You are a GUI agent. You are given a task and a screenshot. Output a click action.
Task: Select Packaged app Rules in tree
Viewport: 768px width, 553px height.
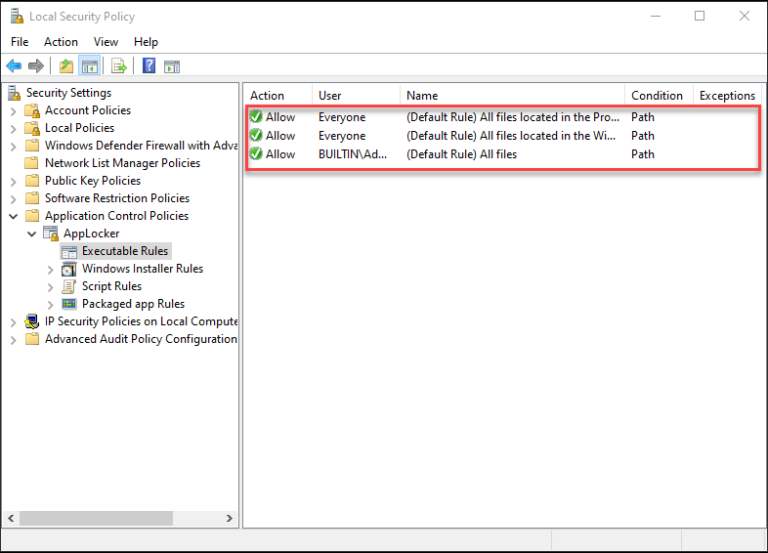pyautogui.click(x=133, y=304)
